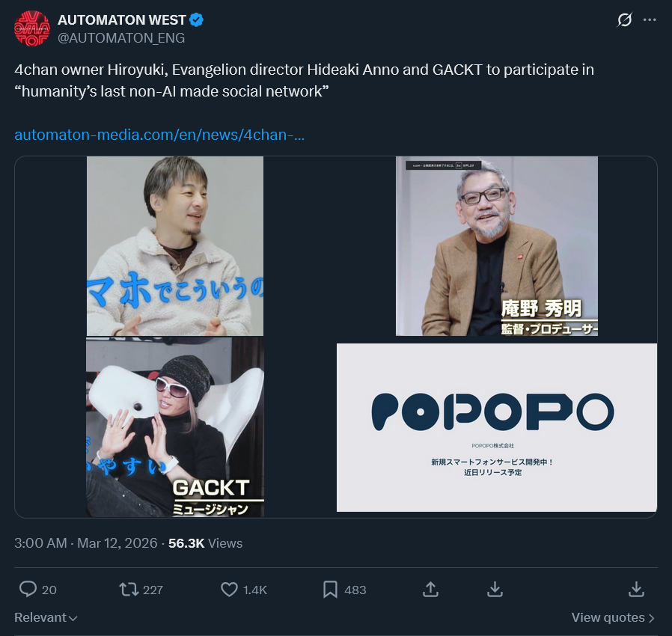Open the automaton-media.com article link

(x=159, y=135)
